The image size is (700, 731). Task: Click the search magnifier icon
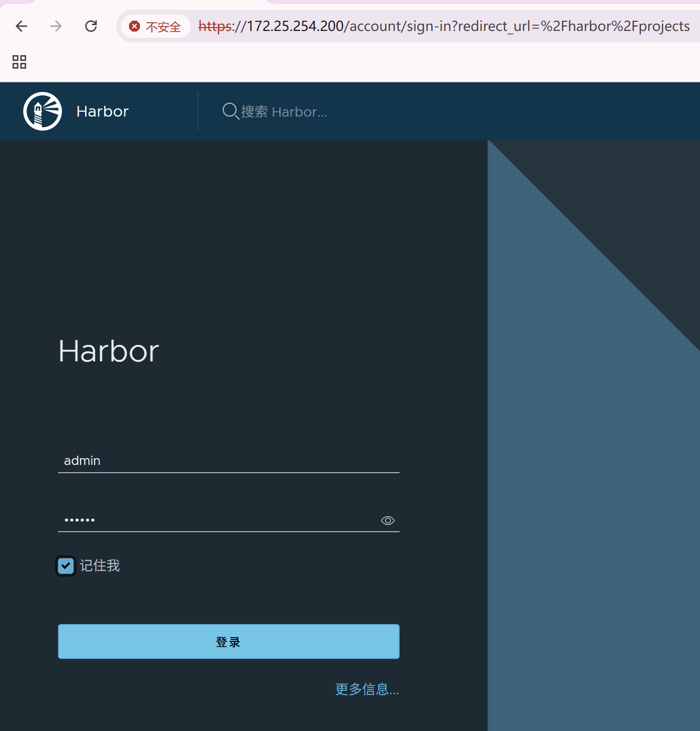pyautogui.click(x=230, y=111)
